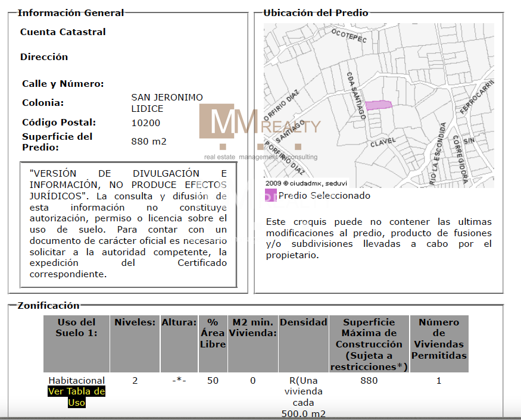Click the Niveles column header
This screenshot has height=420, width=521.
(135, 322)
